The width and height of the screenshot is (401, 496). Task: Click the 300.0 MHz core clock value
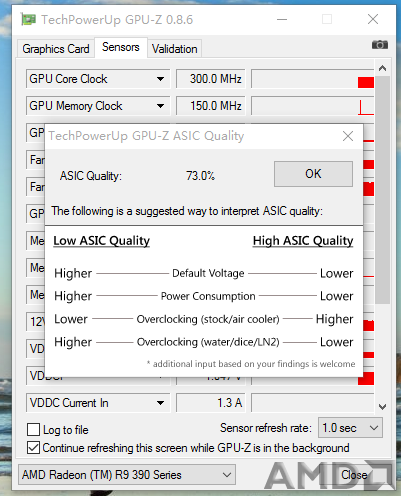tap(211, 79)
